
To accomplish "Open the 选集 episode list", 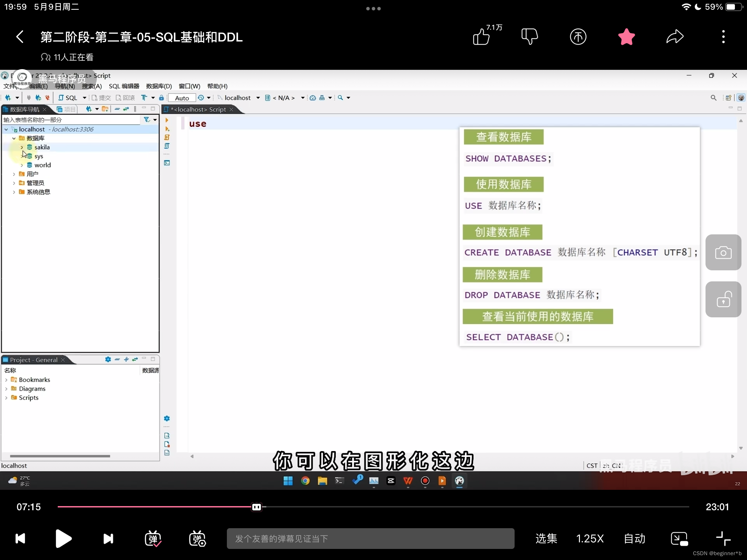I will (x=546, y=539).
